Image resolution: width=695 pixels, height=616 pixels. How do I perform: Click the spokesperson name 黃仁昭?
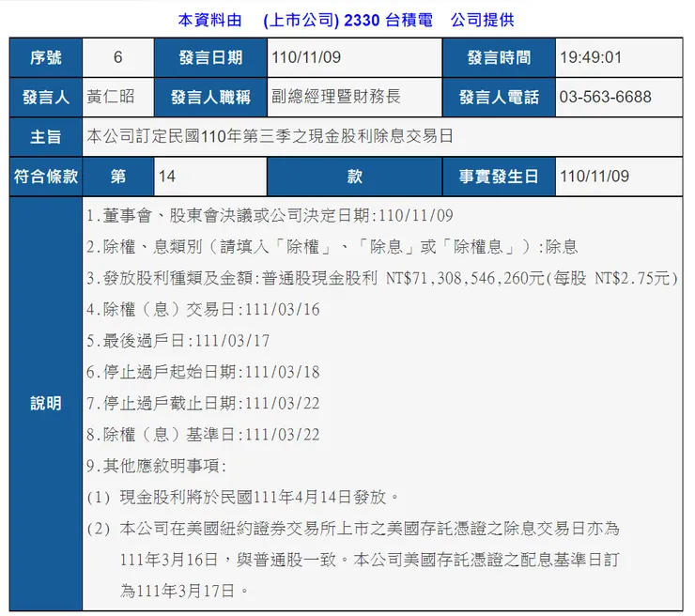click(111, 97)
